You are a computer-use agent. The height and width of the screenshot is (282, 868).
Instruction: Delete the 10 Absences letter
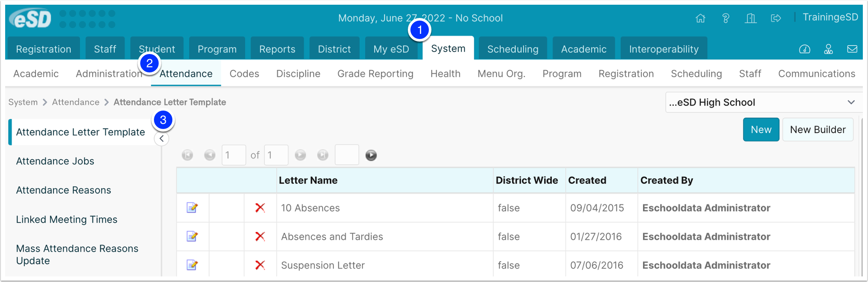pyautogui.click(x=260, y=208)
